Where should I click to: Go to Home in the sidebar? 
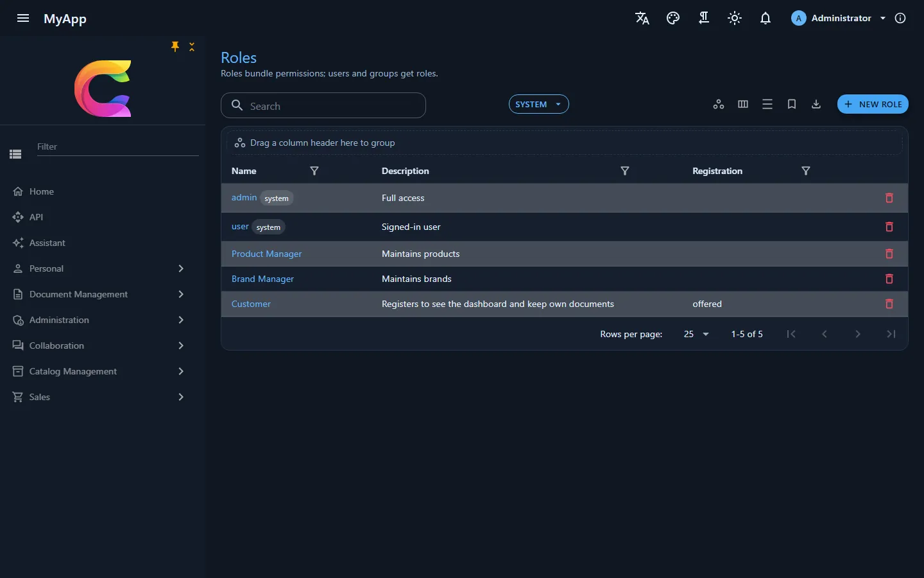[x=103, y=191]
